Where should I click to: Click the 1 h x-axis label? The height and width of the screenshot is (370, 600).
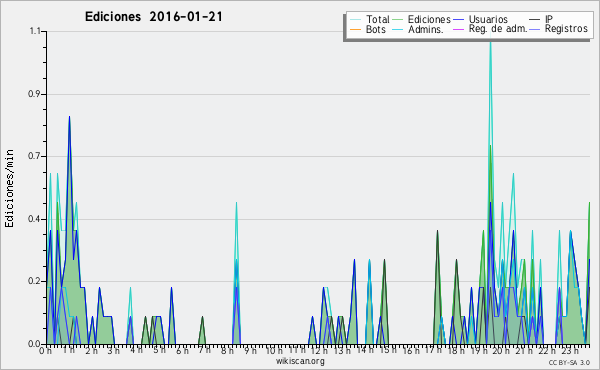[69, 350]
